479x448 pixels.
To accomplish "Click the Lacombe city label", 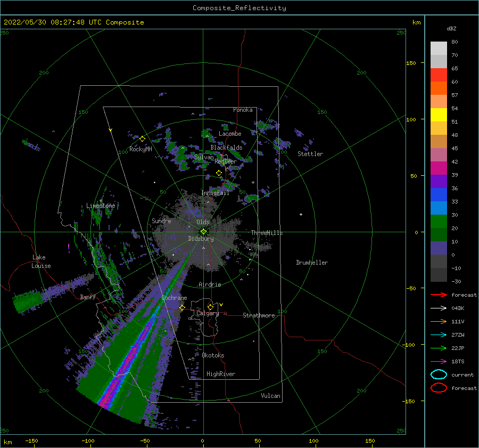I will coord(230,134).
